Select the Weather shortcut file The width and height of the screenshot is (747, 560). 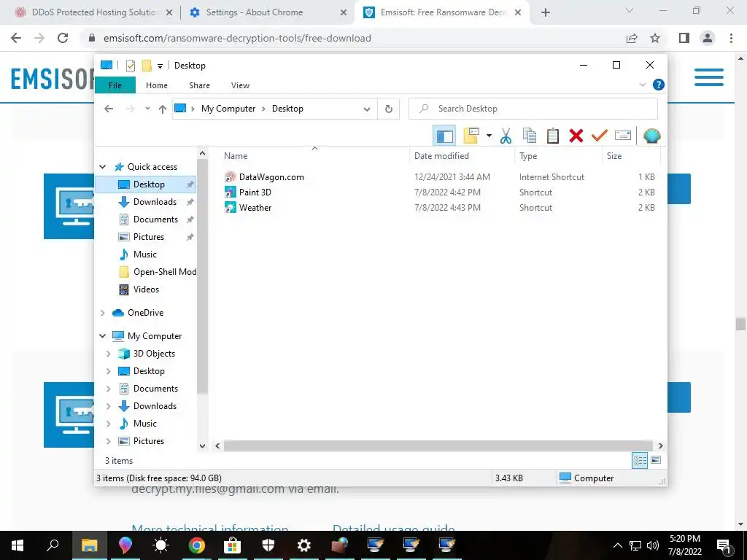tap(248, 208)
